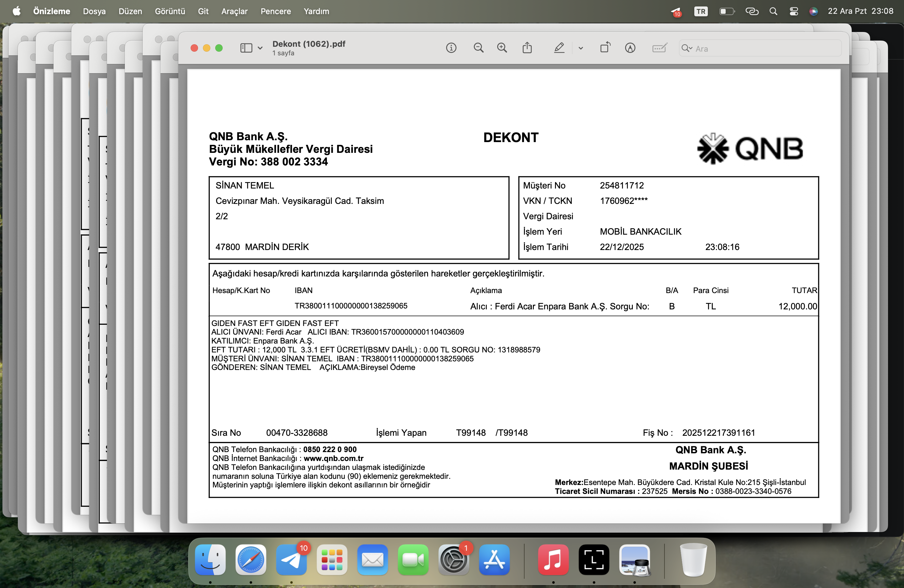Launch Music from the Dock
The image size is (904, 588).
point(553,559)
